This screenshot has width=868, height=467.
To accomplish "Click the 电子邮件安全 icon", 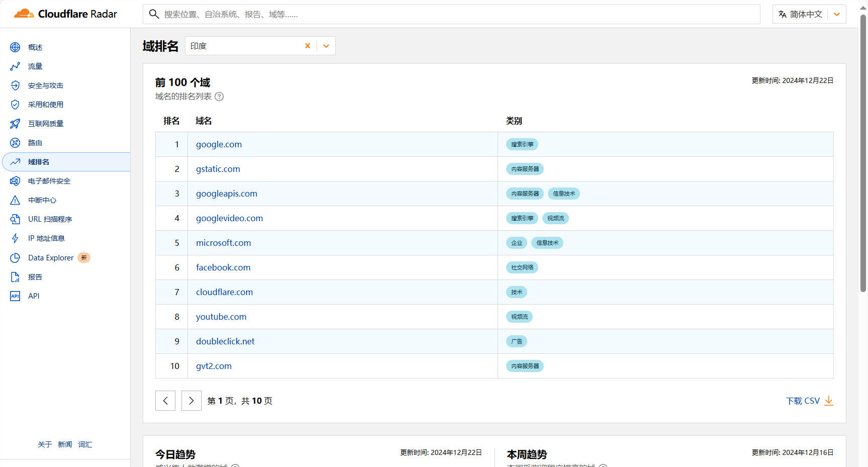I will click(15, 181).
